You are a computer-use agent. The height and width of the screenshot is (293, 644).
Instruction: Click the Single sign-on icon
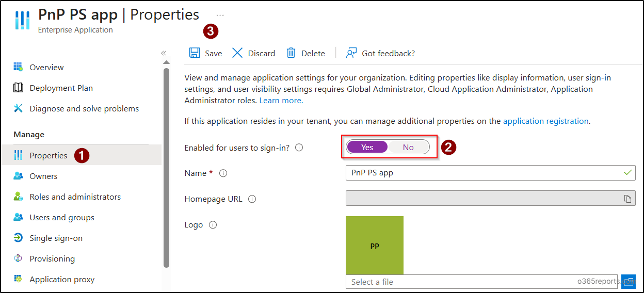coord(18,238)
